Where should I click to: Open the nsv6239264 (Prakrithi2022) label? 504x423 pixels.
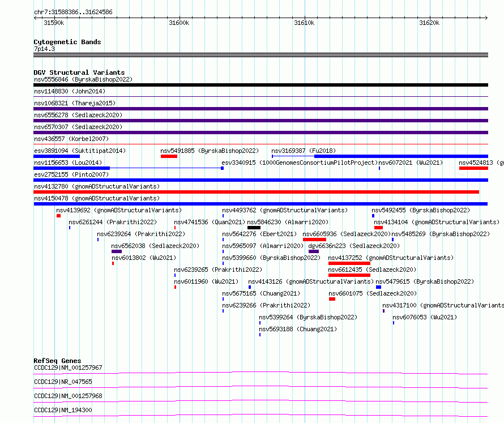[141, 234]
